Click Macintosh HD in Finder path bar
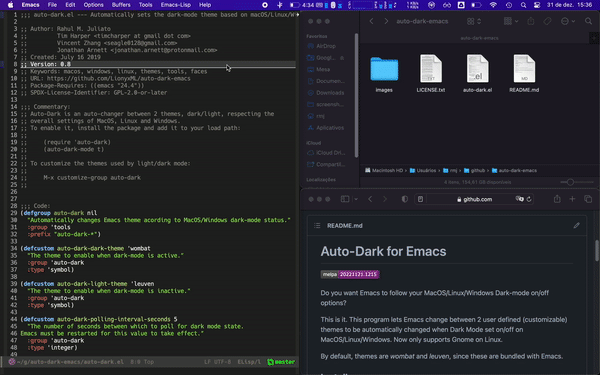The image size is (600, 375). (x=384, y=170)
